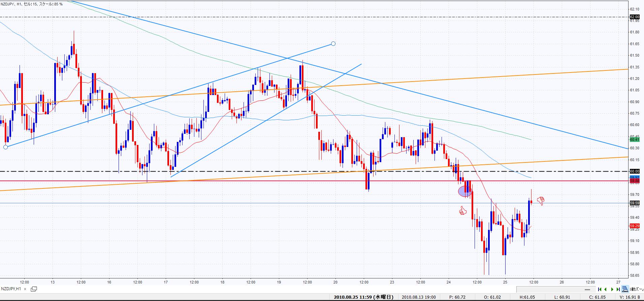Click the 62.00 price level label

click(635, 17)
